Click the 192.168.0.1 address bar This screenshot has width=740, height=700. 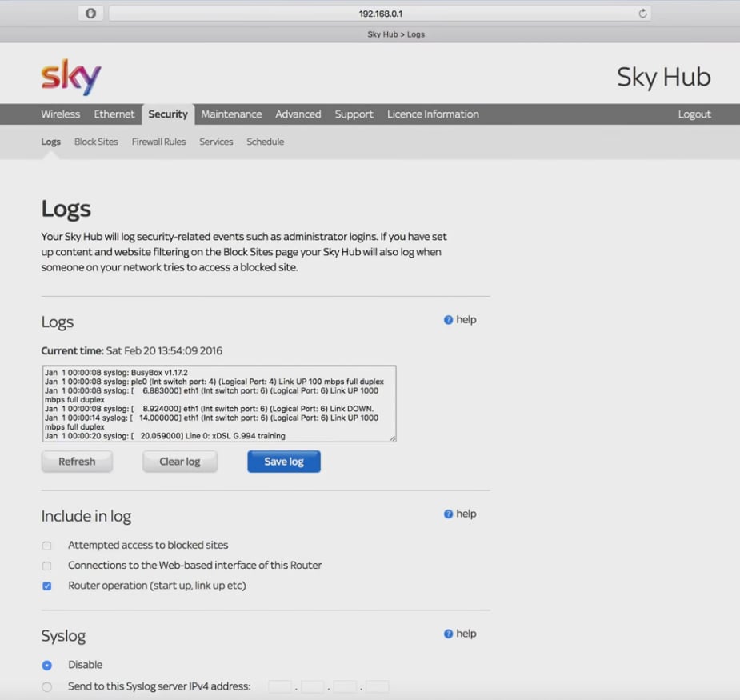pyautogui.click(x=380, y=14)
